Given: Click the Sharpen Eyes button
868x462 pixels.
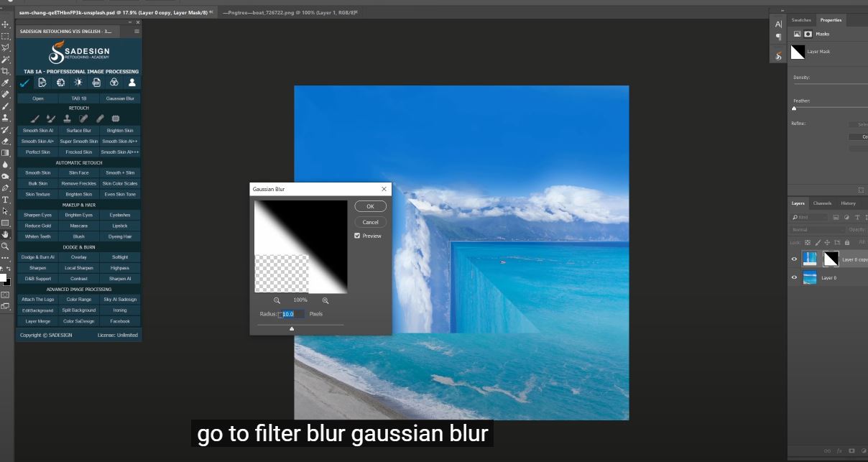Looking at the screenshot, I should point(38,215).
